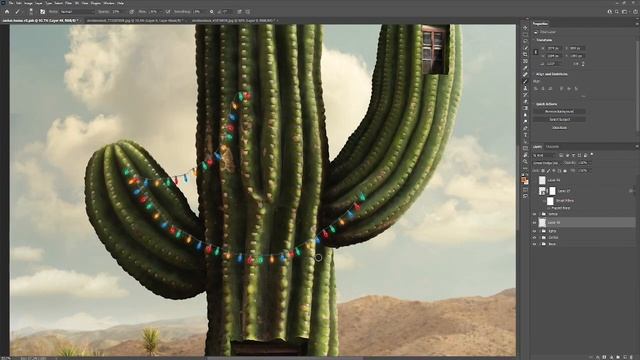Select the Move tool
This screenshot has width=640, height=360.
525,28
